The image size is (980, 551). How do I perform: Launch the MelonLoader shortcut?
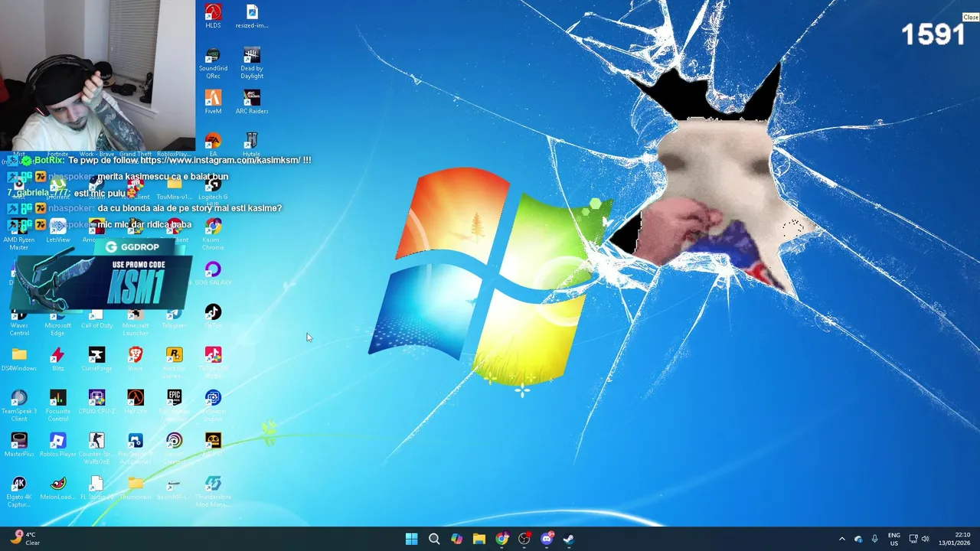coord(58,487)
